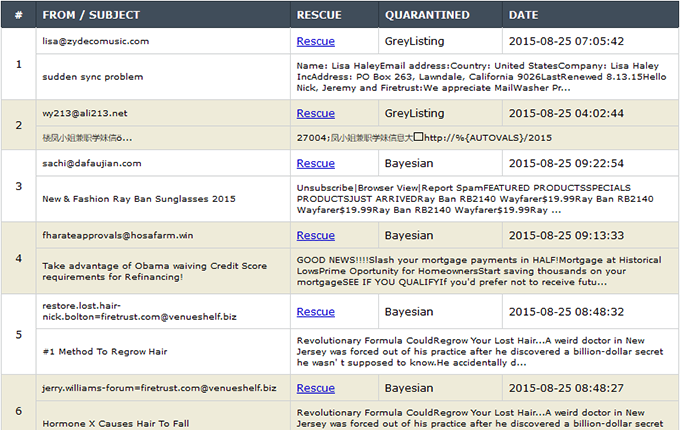Rescue the restore.lost.hair venueshelf.biz email

point(315,312)
